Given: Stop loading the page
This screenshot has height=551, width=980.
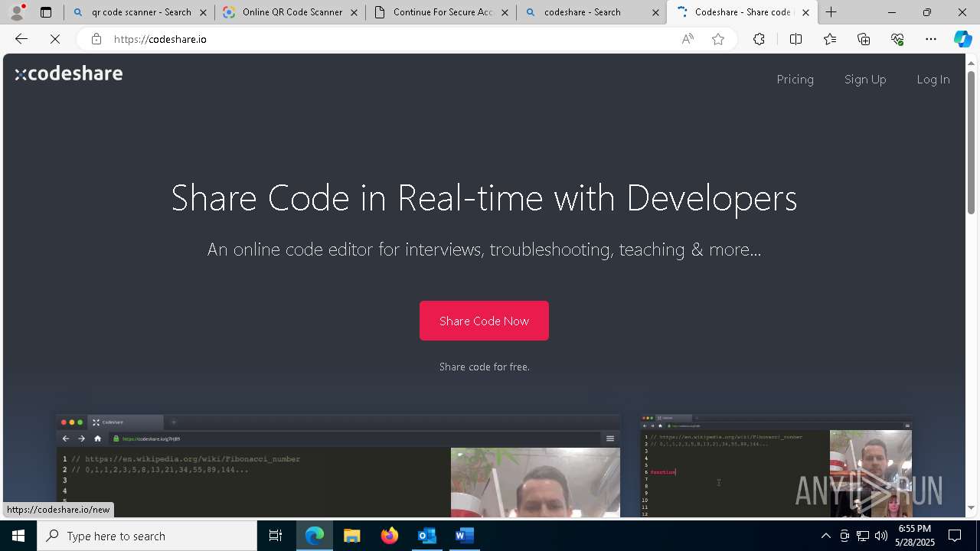Looking at the screenshot, I should 55,39.
